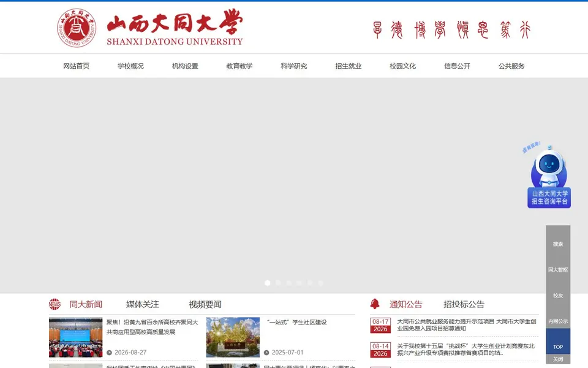Select the second carousel slide dot
This screenshot has height=368, width=588.
pos(278,283)
